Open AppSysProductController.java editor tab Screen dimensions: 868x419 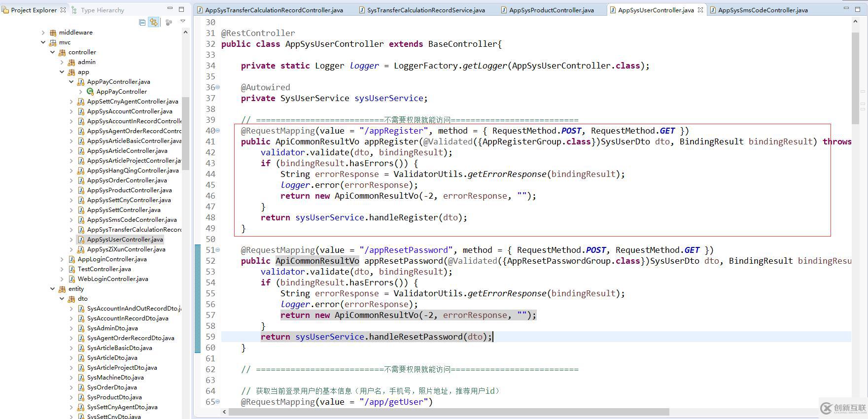551,10
